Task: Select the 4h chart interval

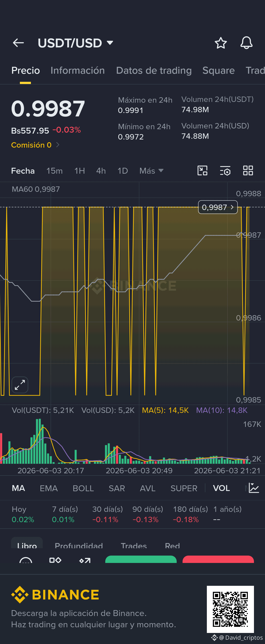Action: point(101,171)
